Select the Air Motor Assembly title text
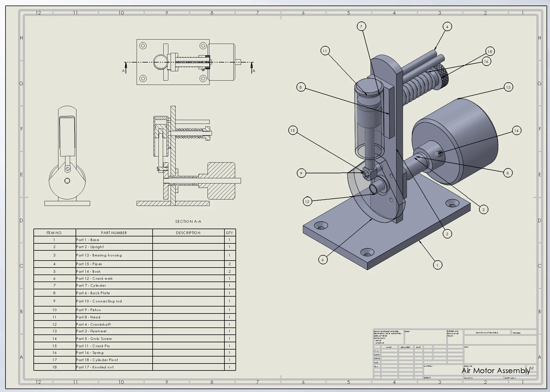 [x=496, y=370]
